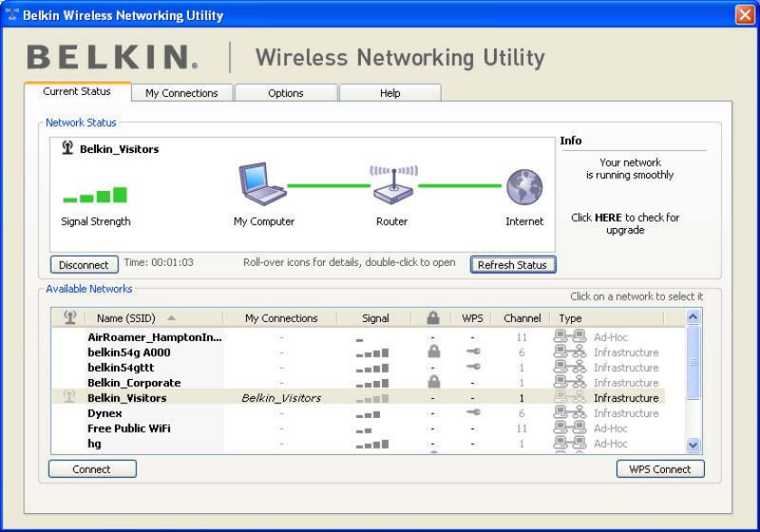The image size is (760, 532).
Task: Click the network list scrollbar thumb
Action: pyautogui.click(x=693, y=362)
